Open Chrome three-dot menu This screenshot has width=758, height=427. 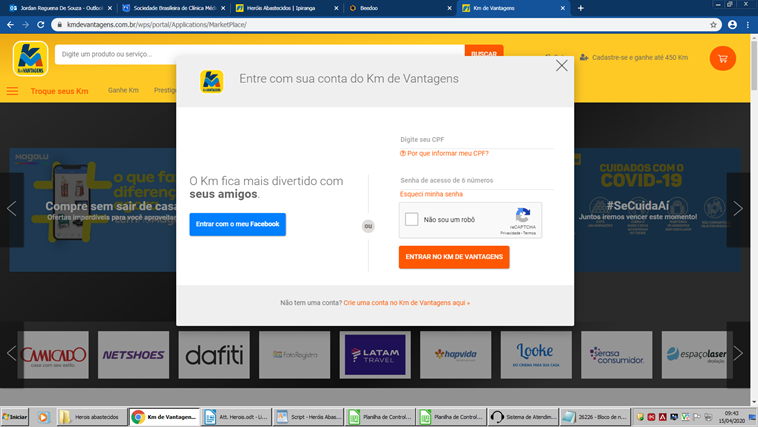748,25
